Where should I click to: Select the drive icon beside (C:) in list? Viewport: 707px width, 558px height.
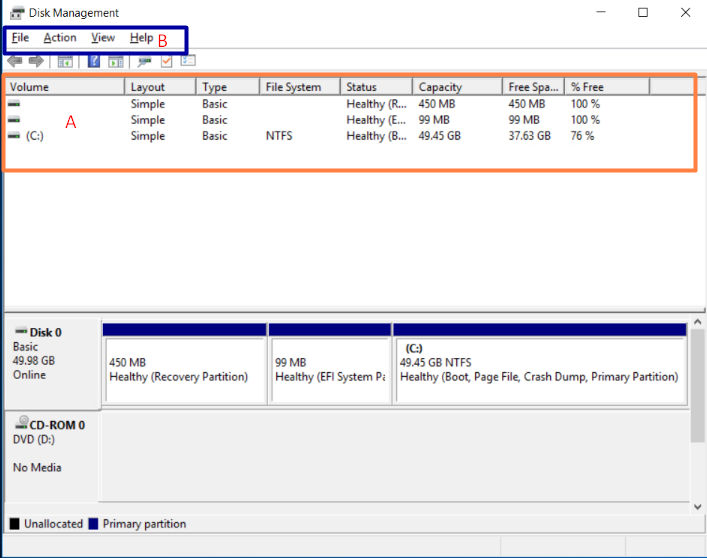click(14, 136)
